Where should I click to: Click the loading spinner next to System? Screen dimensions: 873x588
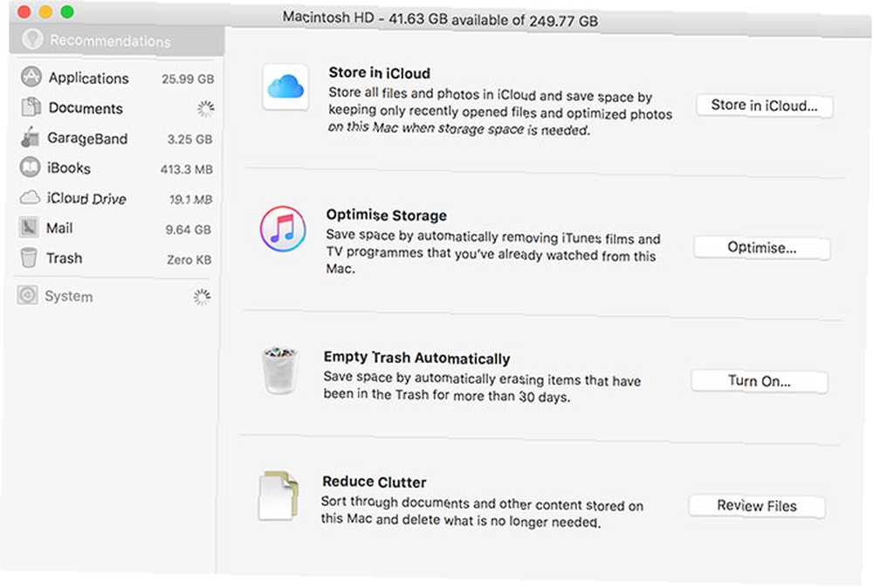click(x=202, y=297)
